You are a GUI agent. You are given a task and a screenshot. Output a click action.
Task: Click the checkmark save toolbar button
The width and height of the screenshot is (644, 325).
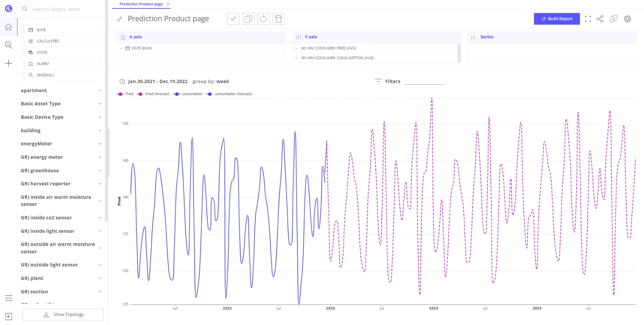pyautogui.click(x=233, y=19)
